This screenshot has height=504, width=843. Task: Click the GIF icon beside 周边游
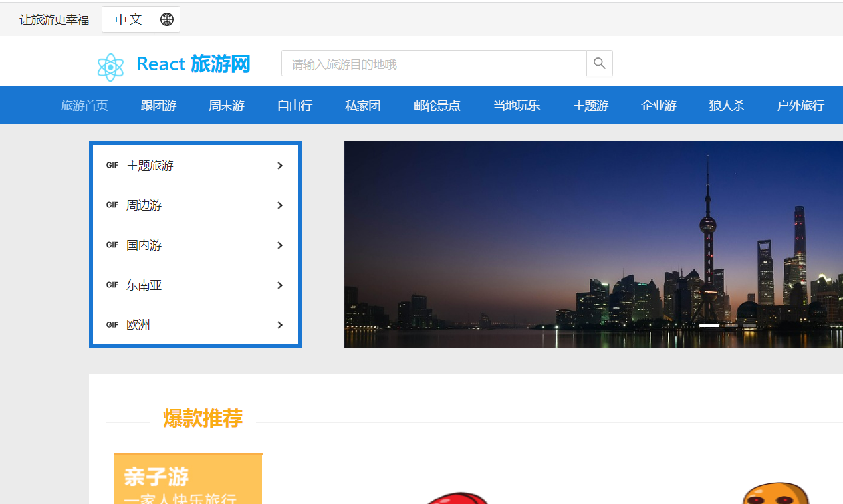tap(112, 205)
